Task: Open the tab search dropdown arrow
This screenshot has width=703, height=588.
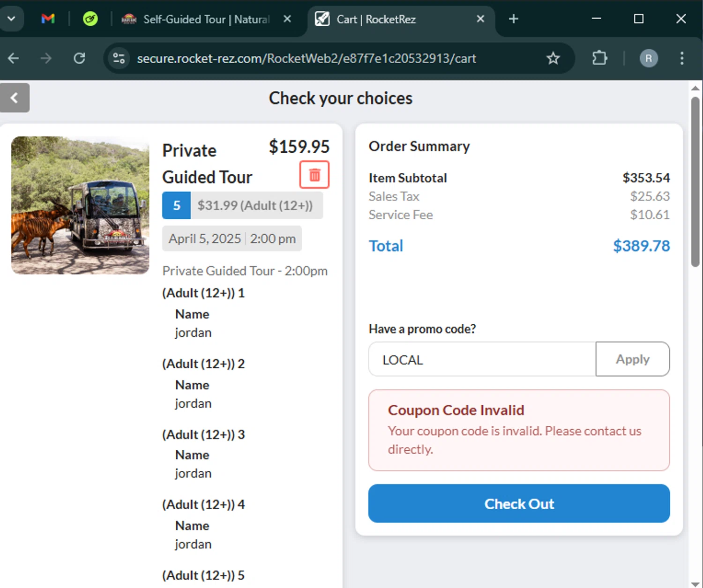Action: (11, 19)
